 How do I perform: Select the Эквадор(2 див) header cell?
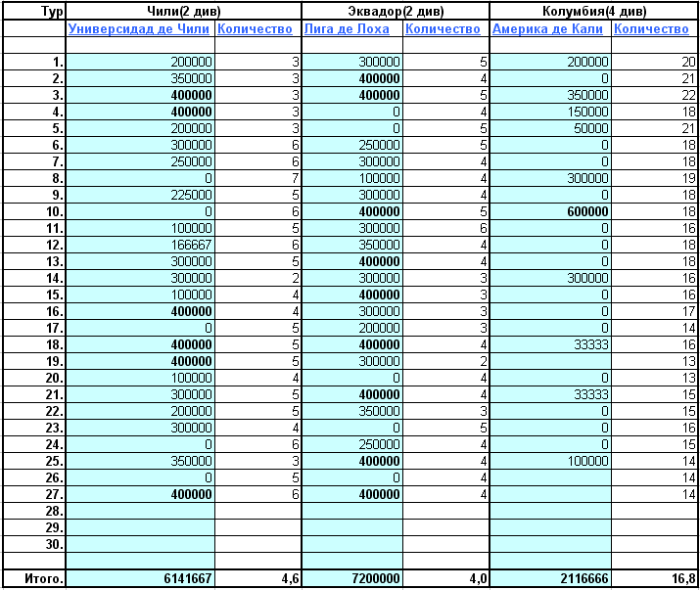397,13
